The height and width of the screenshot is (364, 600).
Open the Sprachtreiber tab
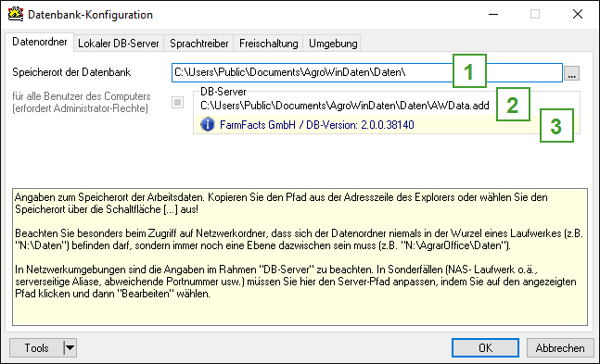[x=199, y=44]
